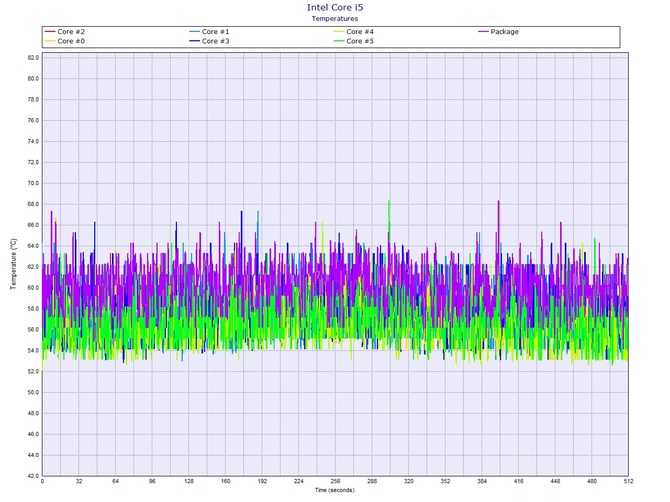Viewport: 670px width, 502px height.
Task: Click the Intel Core i5 chart title
Action: point(335,7)
